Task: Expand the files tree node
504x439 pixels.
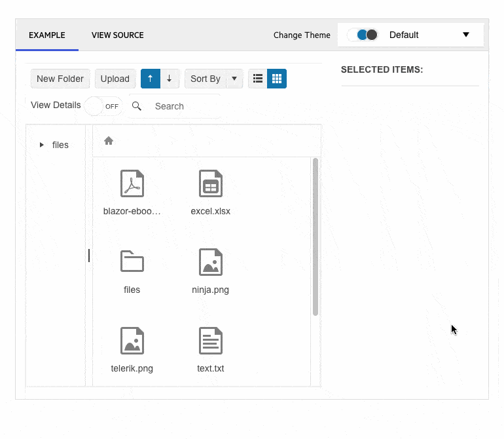Action: (41, 145)
